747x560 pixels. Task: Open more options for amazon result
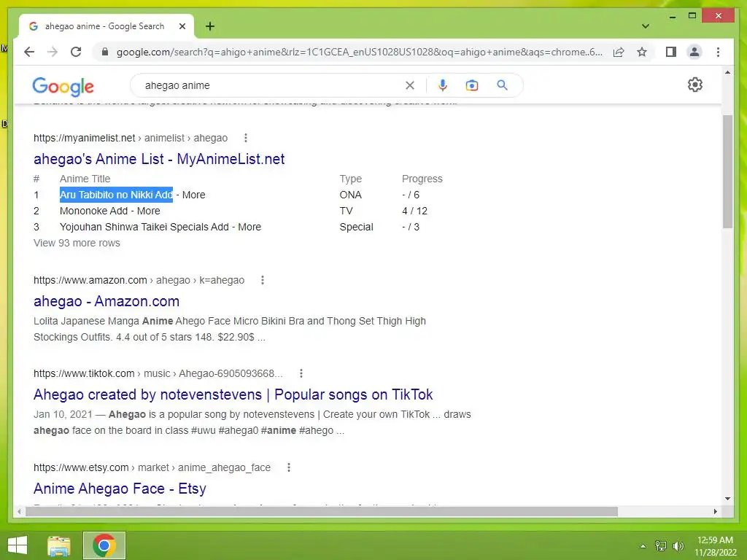(263, 280)
